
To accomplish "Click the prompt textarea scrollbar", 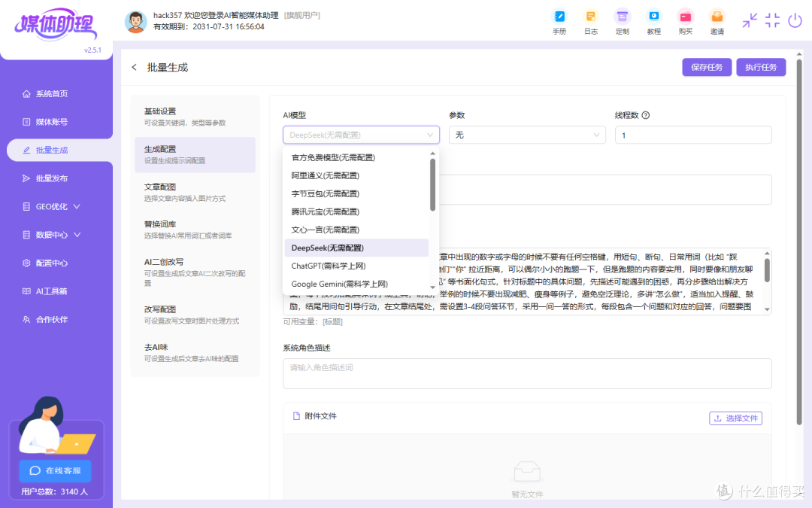I will 767,271.
